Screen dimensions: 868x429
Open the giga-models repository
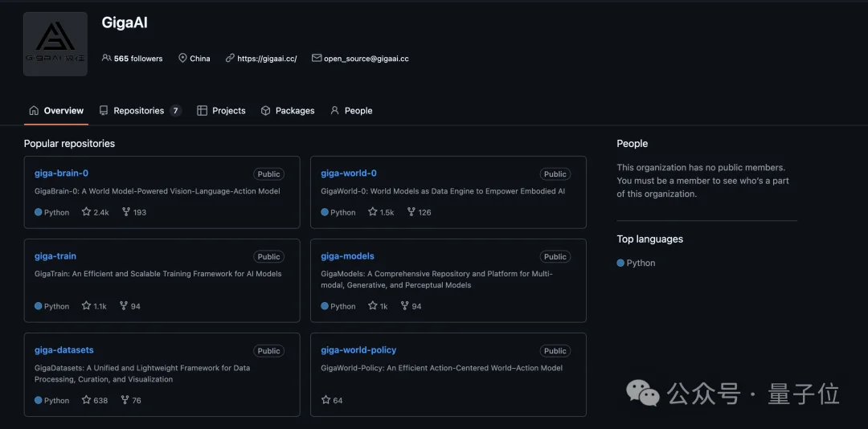point(347,256)
